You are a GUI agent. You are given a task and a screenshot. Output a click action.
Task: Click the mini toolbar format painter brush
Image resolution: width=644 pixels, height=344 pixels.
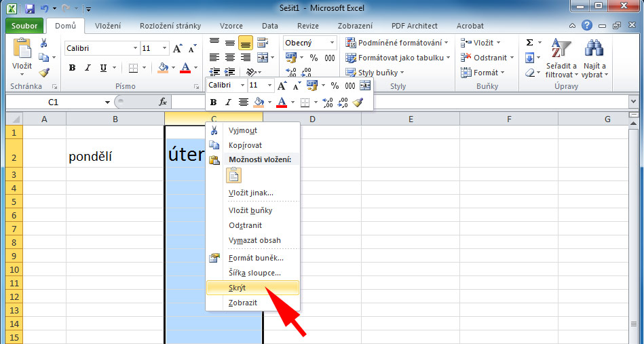click(x=358, y=102)
